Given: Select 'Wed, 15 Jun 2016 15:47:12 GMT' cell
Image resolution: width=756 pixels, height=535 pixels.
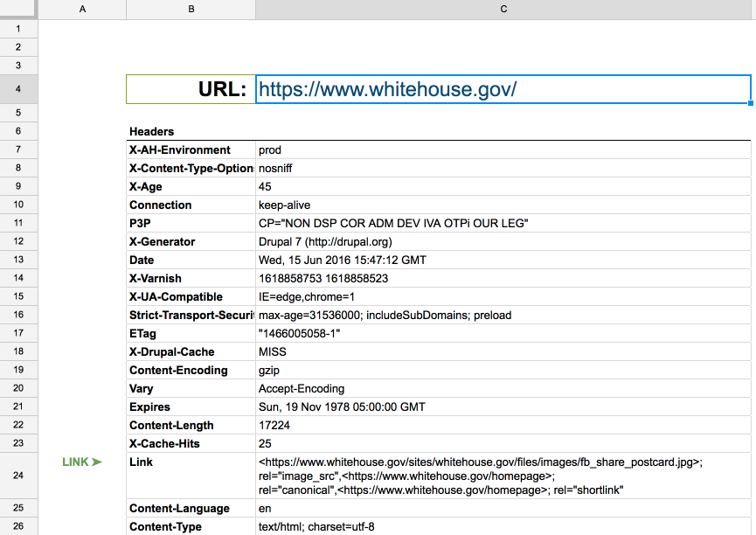Looking at the screenshot, I should 503,260.
